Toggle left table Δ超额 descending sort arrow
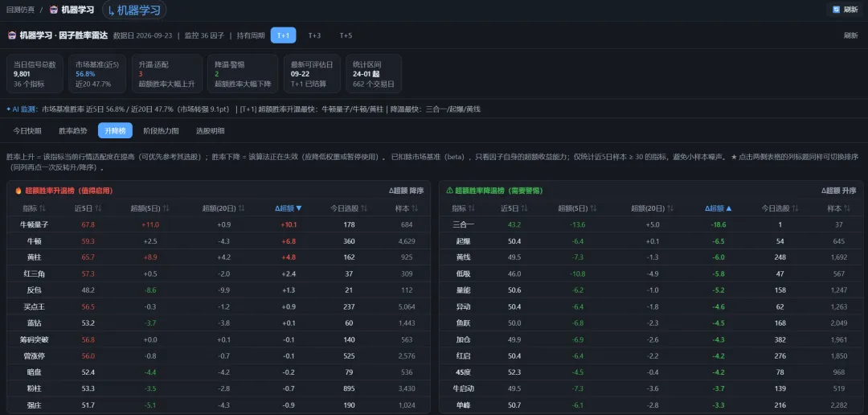868x415 pixels. pos(299,208)
